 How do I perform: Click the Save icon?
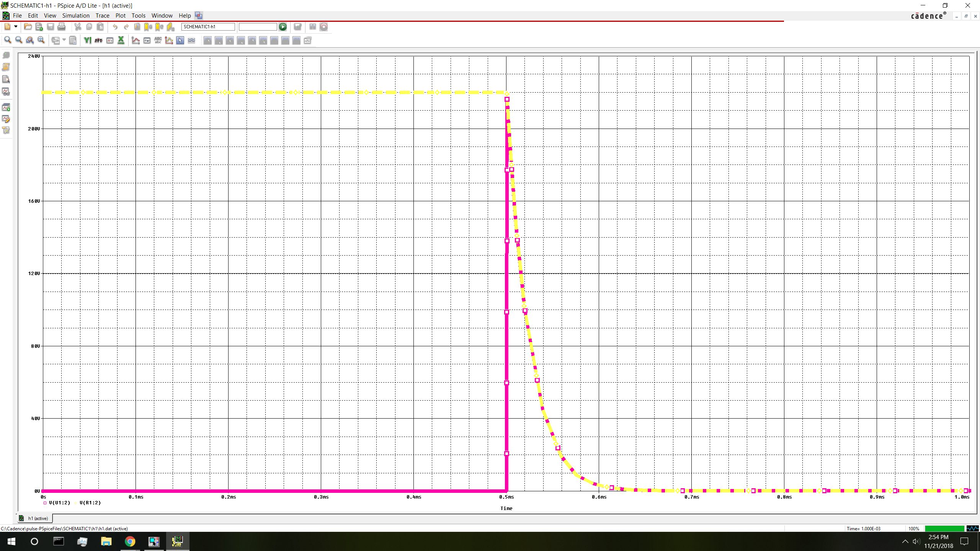click(x=50, y=27)
